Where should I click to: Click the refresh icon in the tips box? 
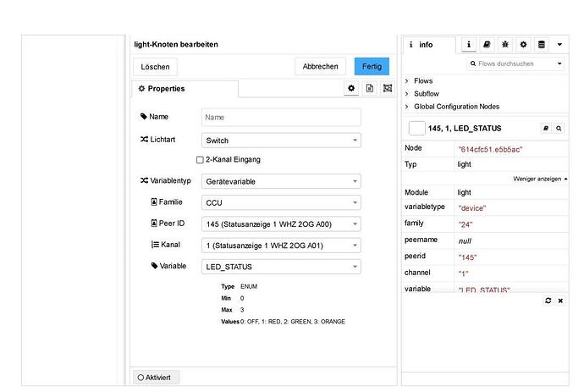(x=548, y=301)
